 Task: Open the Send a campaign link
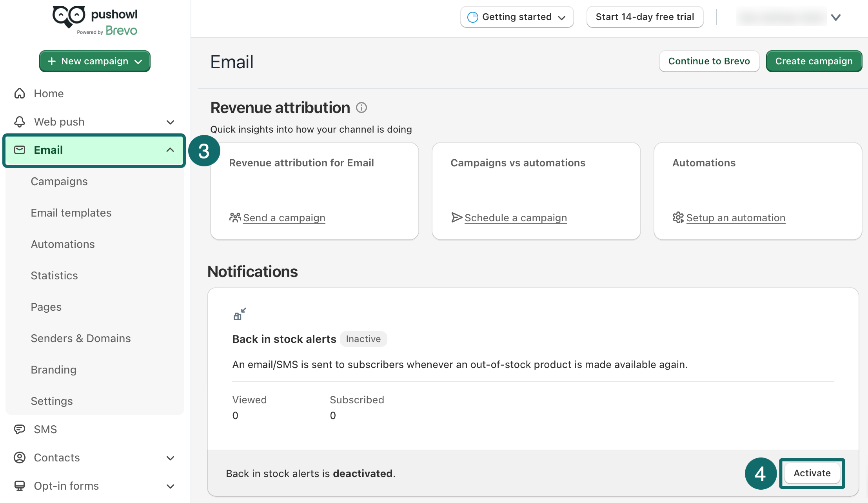tap(284, 218)
